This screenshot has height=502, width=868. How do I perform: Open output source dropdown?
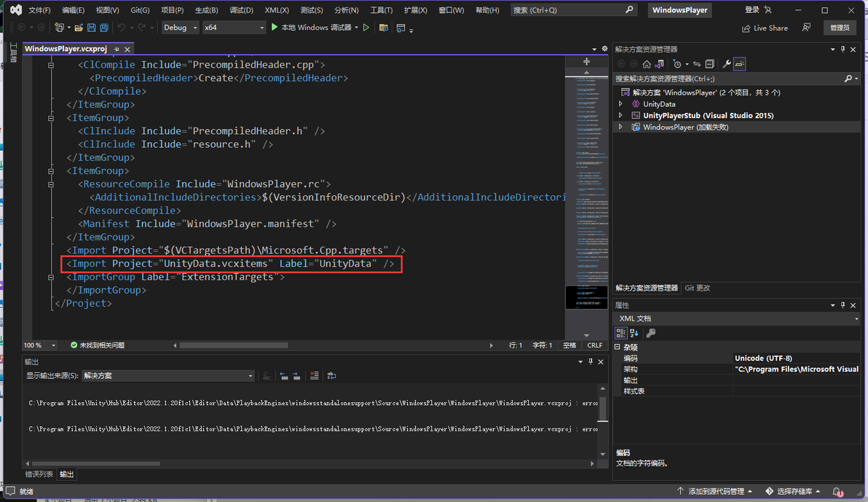tap(168, 376)
